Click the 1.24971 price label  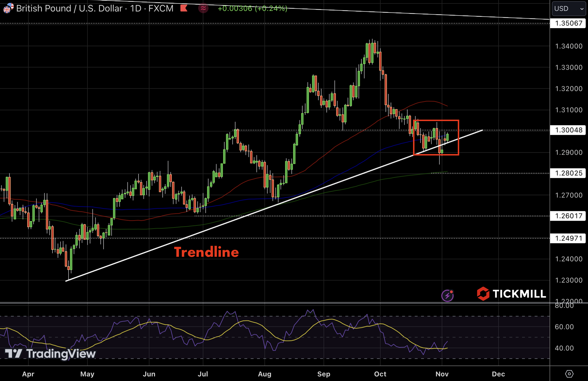tap(568, 238)
